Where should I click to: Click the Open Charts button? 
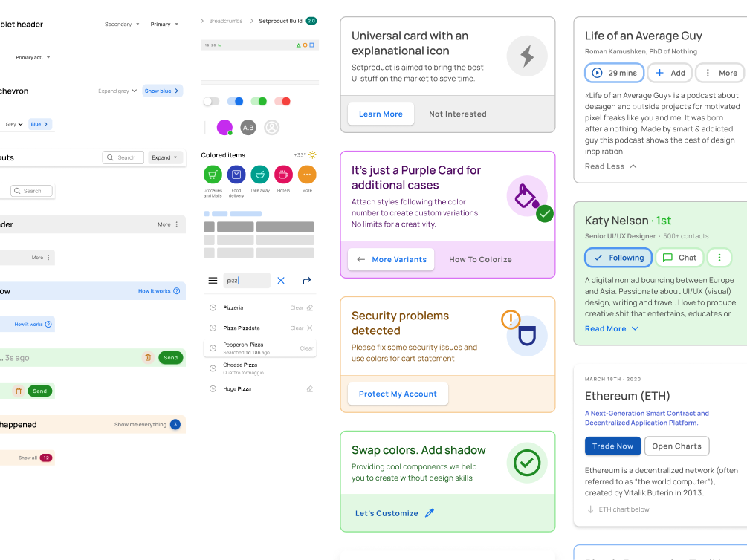676,446
